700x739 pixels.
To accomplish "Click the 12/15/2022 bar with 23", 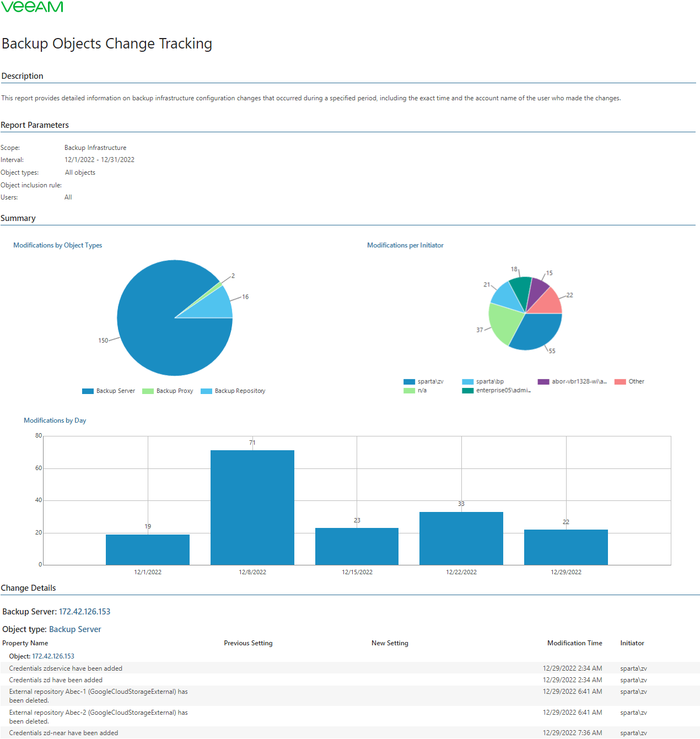I will pyautogui.click(x=357, y=546).
